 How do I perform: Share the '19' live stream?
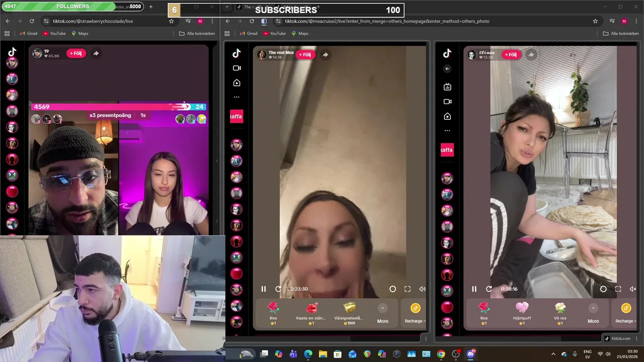pos(96,53)
